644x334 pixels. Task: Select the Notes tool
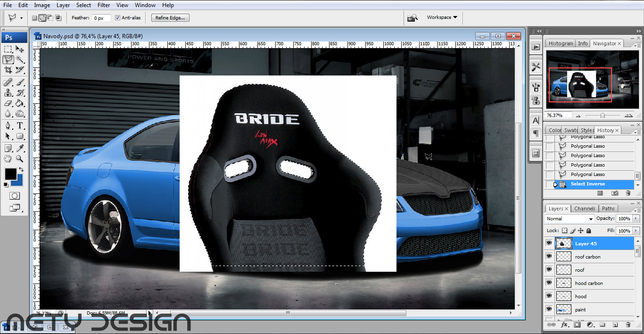click(8, 148)
